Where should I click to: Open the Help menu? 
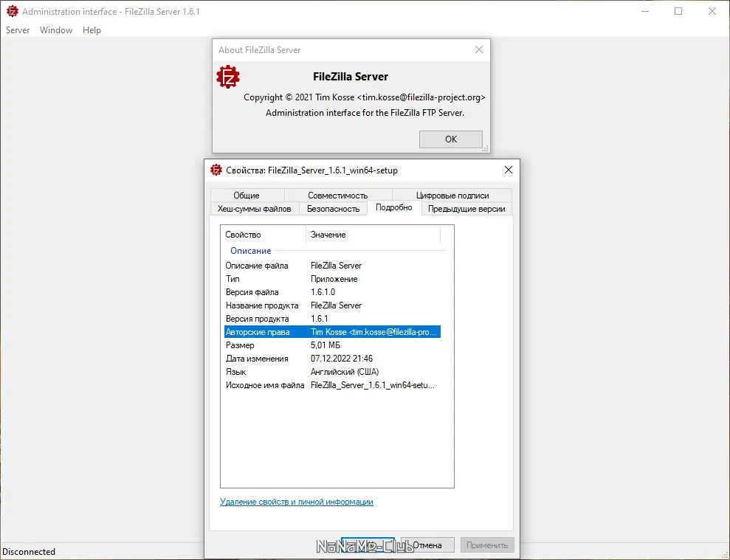(92, 30)
